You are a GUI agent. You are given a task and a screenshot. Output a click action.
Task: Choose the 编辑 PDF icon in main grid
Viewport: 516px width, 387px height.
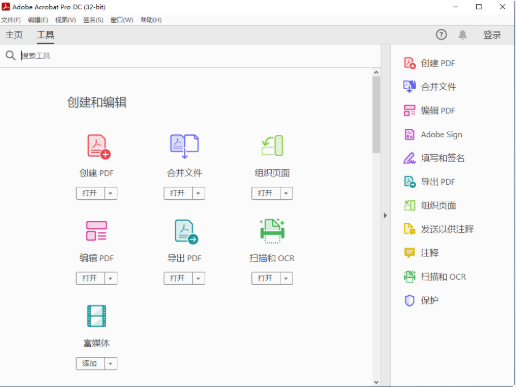tap(96, 231)
